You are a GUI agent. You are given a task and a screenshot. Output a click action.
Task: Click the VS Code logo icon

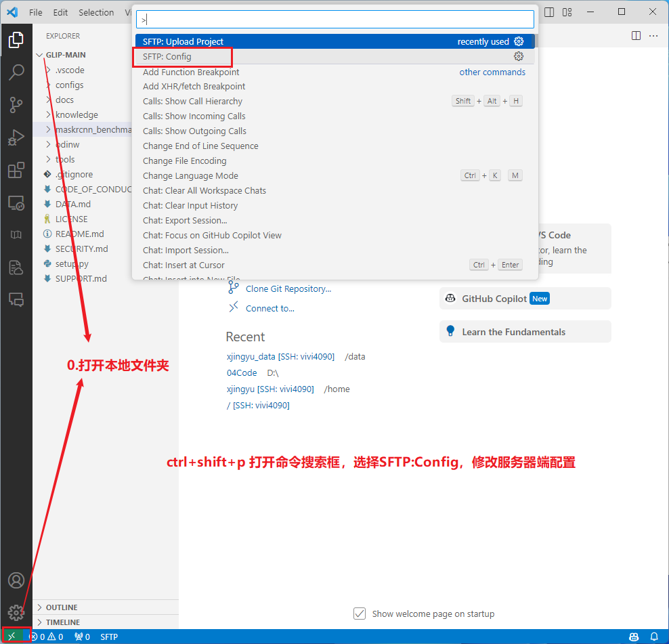[x=12, y=12]
